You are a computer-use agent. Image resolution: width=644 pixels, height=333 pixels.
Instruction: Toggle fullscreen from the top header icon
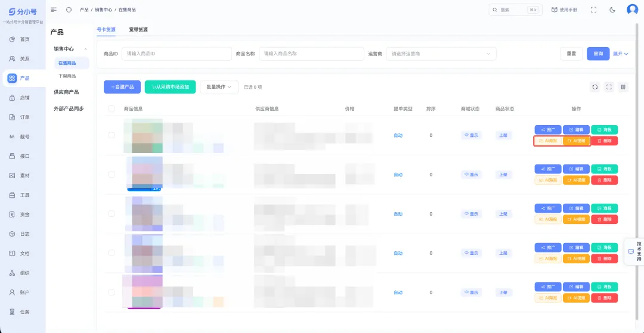point(593,10)
